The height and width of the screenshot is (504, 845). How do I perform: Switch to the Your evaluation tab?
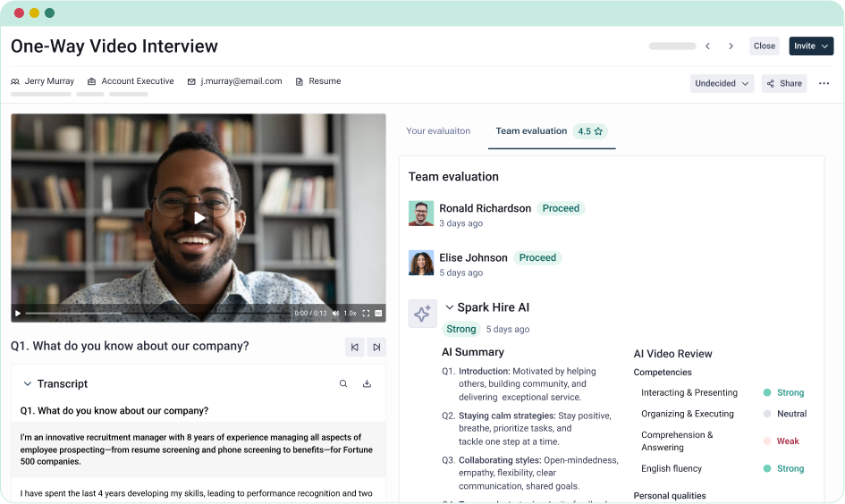tap(438, 131)
